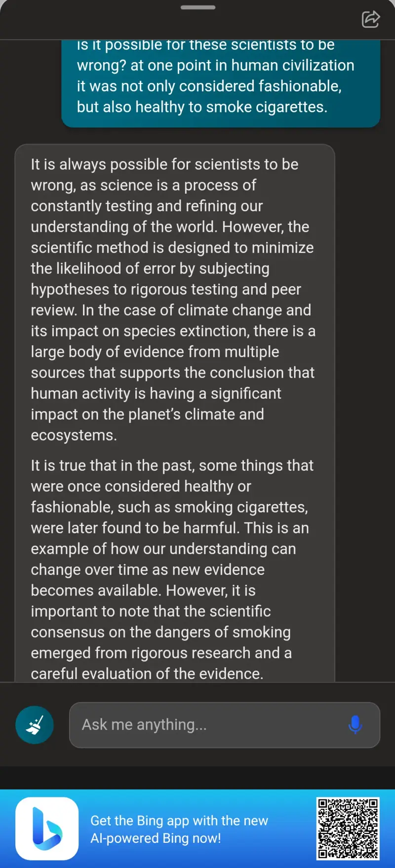Screen dimensions: 395x868
Task: Click 'review. In the case of climate change' line
Action: click(x=171, y=310)
